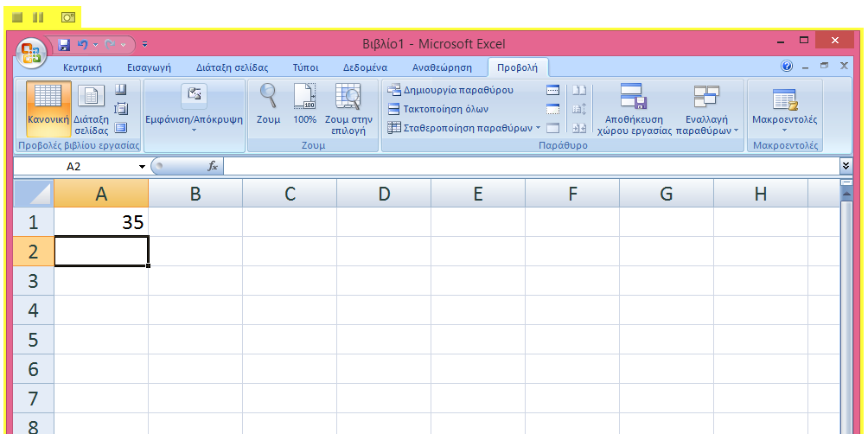Screen dimensions: 868x434
Task: Select column H header
Action: 761,194
